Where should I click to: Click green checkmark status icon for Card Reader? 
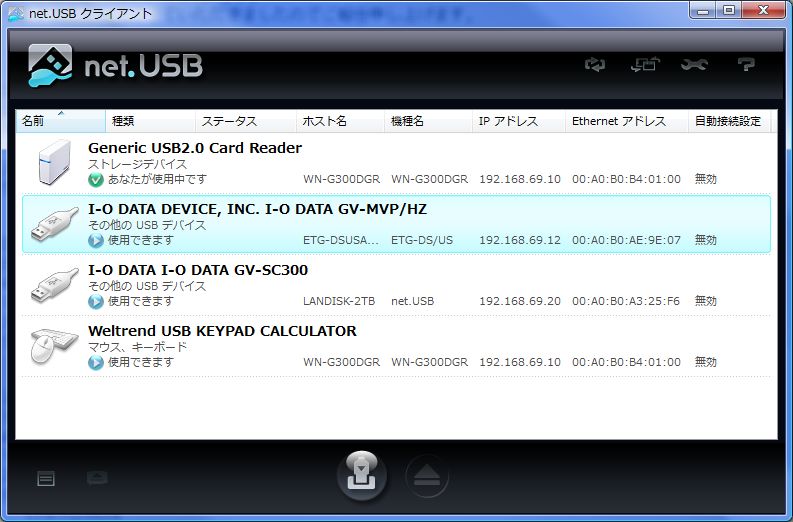coord(96,180)
